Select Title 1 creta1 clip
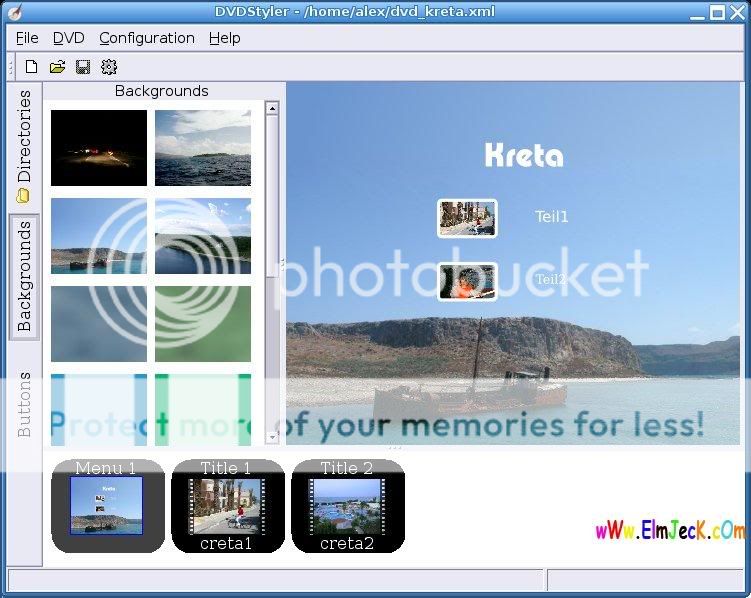The height and width of the screenshot is (598, 751). [228, 506]
